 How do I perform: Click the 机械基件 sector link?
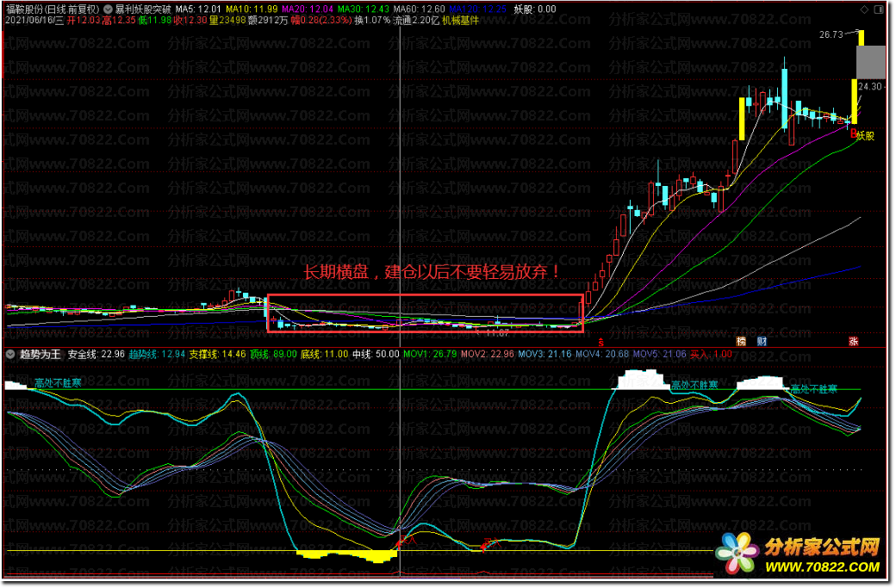point(461,21)
